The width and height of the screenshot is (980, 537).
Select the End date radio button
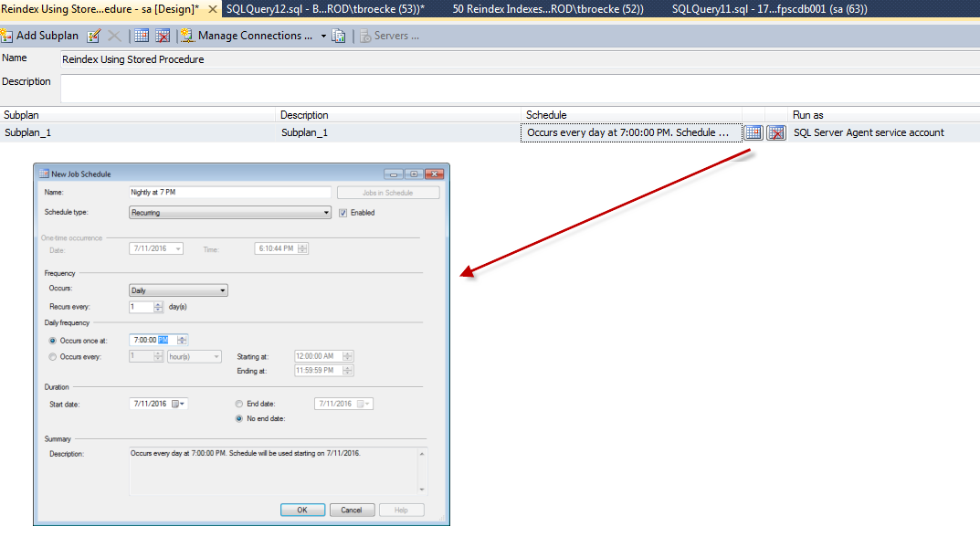239,404
